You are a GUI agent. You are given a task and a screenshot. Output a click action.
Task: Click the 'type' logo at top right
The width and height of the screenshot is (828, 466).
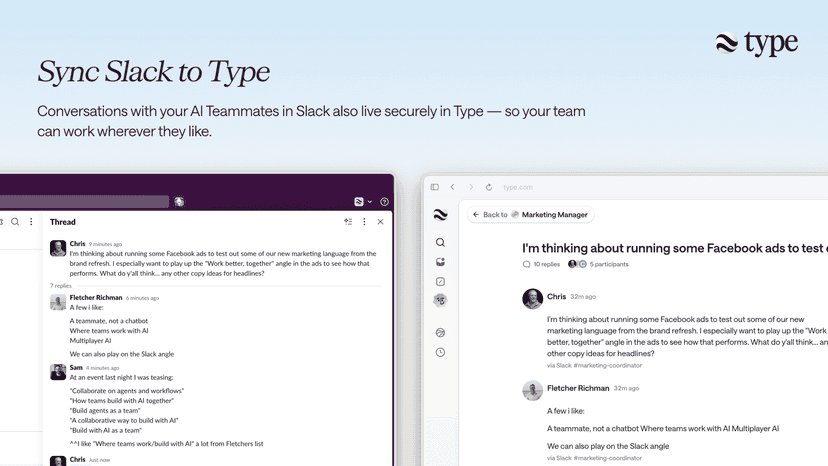(x=757, y=43)
